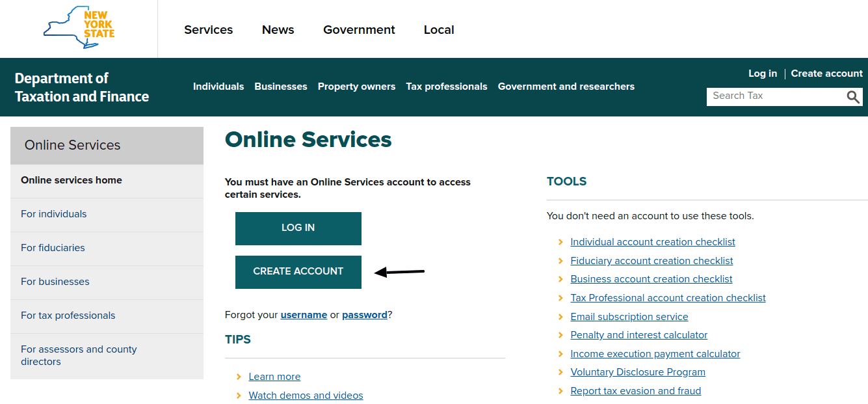
Task: Click inside the Search Tax field
Action: click(774, 96)
